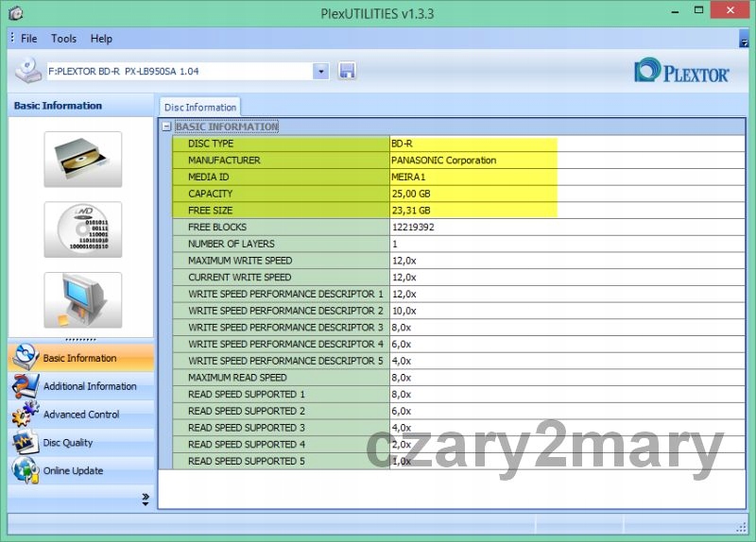Click the save floppy disk icon
The width and height of the screenshot is (756, 542).
click(x=347, y=71)
